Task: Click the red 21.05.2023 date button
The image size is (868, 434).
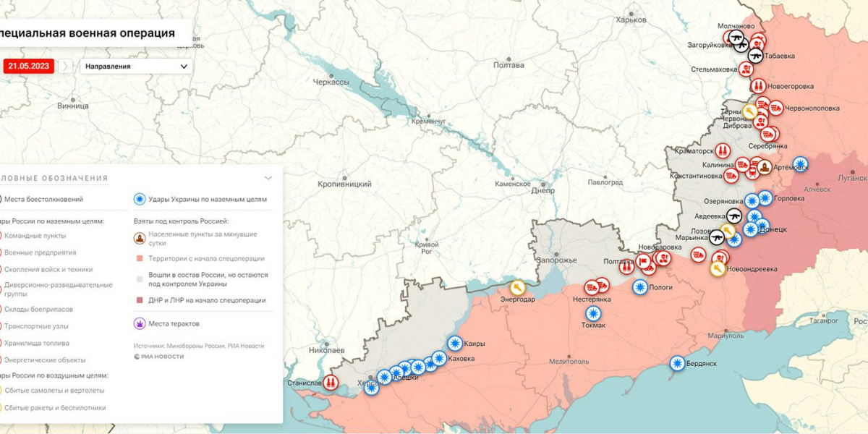Action: pyautogui.click(x=29, y=67)
